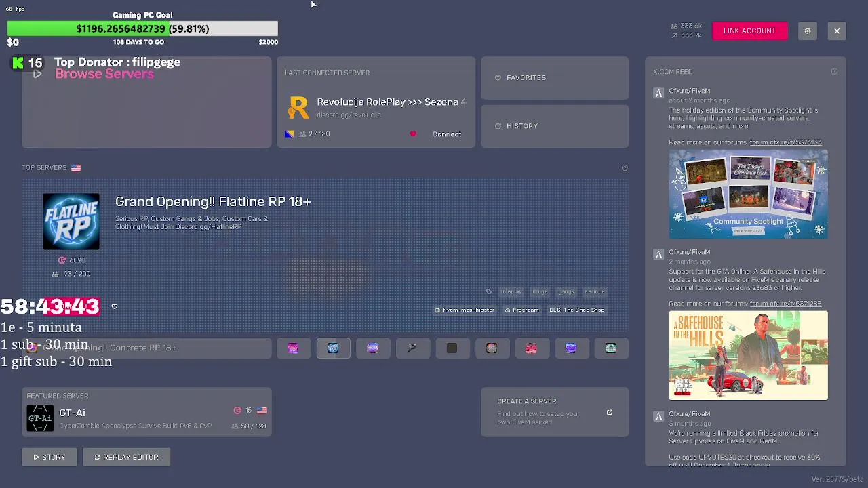Image resolution: width=868 pixels, height=488 pixels.
Task: Open first Cfx.re/FiveM post avatar
Action: [658, 94]
